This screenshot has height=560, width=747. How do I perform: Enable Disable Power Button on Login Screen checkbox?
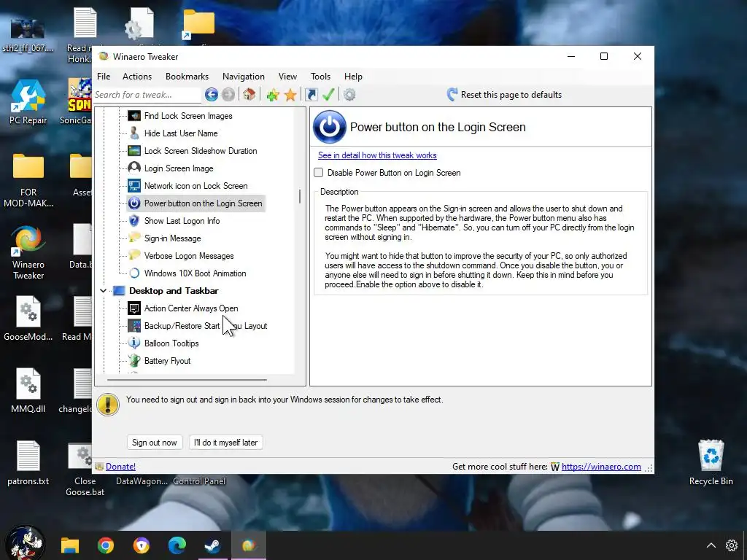(x=319, y=173)
